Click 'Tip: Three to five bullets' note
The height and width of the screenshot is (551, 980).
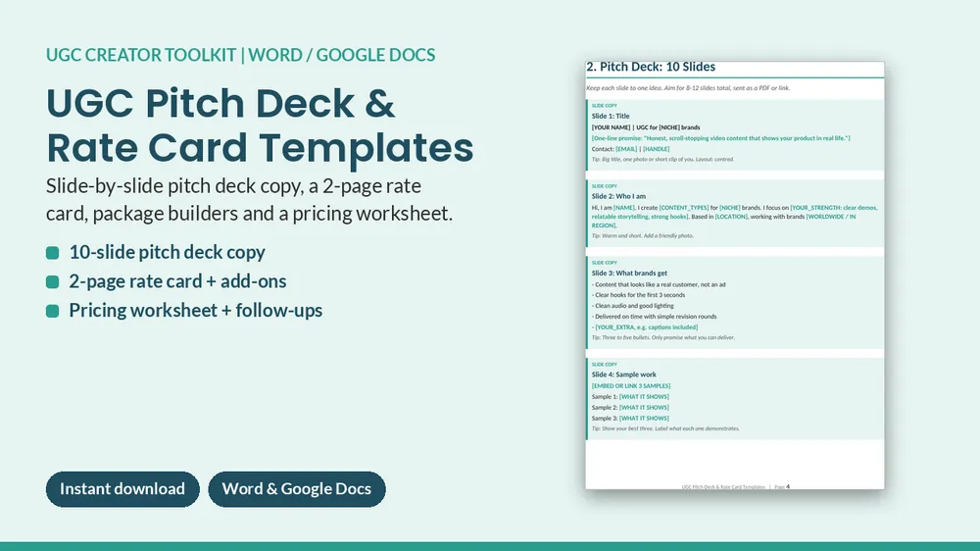(663, 337)
